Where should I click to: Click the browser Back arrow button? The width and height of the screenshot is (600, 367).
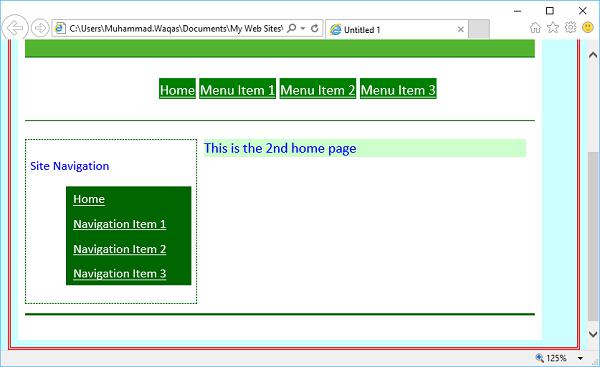15,28
